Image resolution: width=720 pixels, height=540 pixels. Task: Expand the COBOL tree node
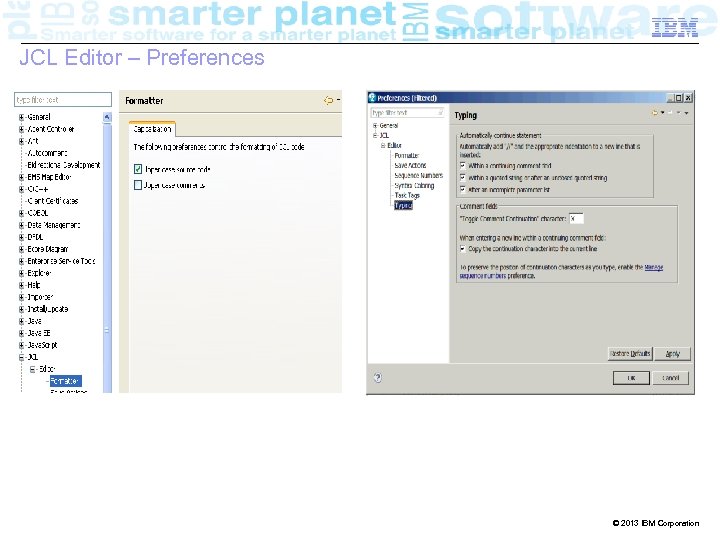pos(21,213)
